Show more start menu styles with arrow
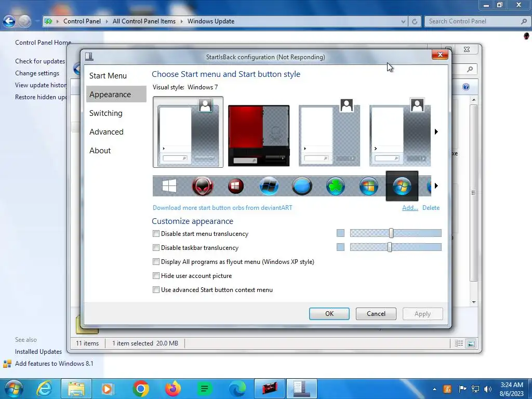The width and height of the screenshot is (532, 399). tap(436, 131)
